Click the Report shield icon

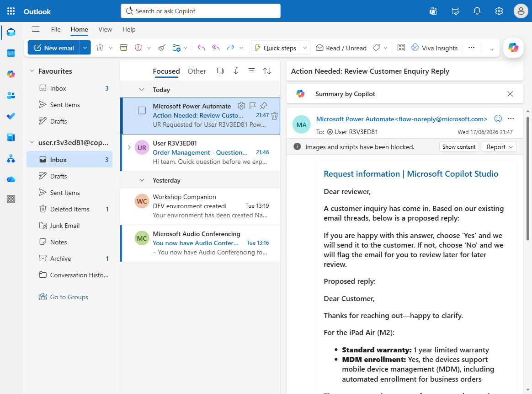[138, 48]
